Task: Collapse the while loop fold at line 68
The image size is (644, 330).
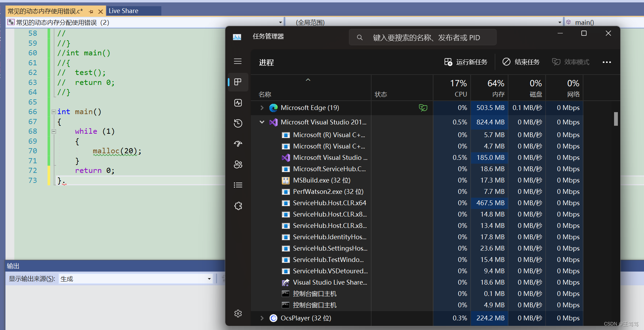Action: (54, 131)
